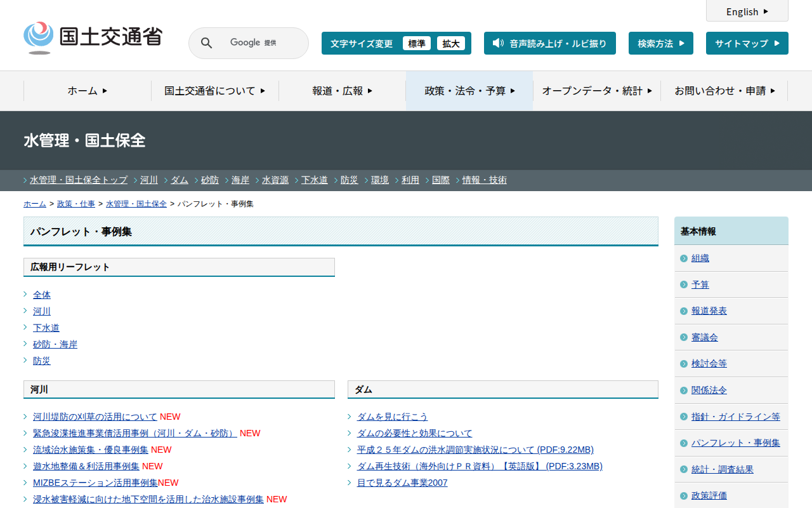Open the サイトマップ button
The height and width of the screenshot is (508, 812).
point(747,43)
